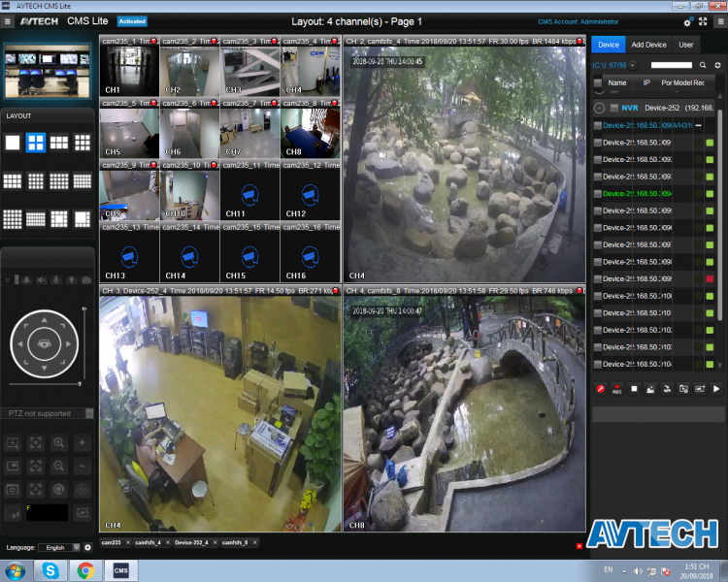Screen dimensions: 728x582
Task: Close the cam235 bottom tab
Action: click(128, 542)
